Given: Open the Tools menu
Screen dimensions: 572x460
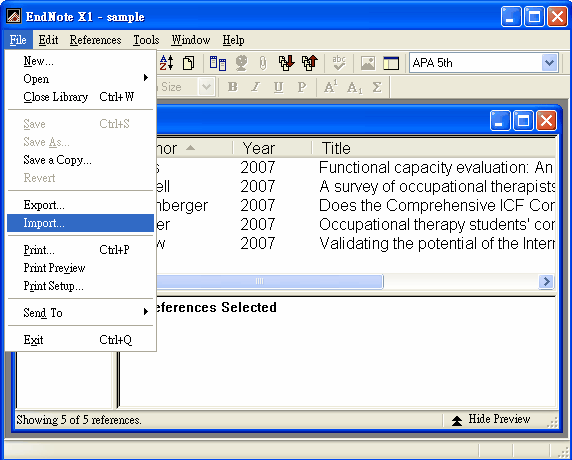Looking at the screenshot, I should (x=146, y=39).
